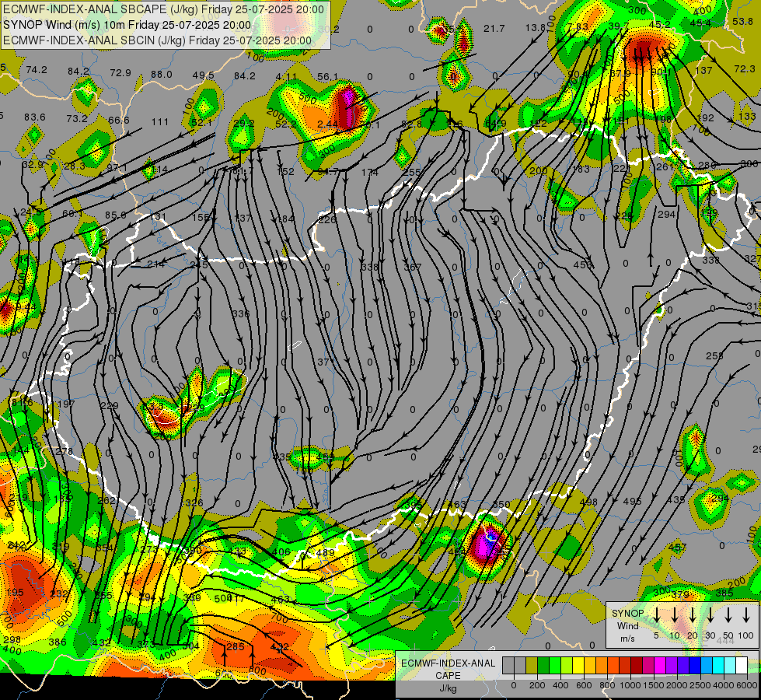Click the map value 367
761x700 pixels.
tap(413, 267)
